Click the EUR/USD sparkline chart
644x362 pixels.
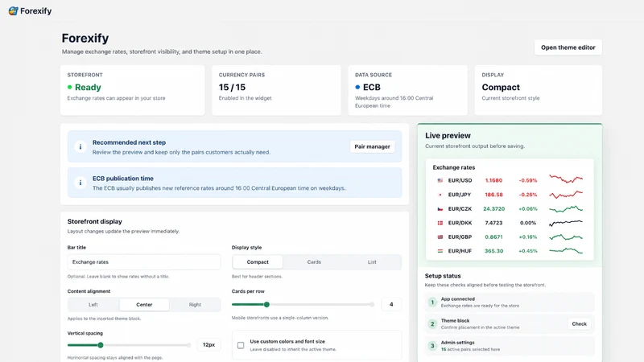(566, 179)
